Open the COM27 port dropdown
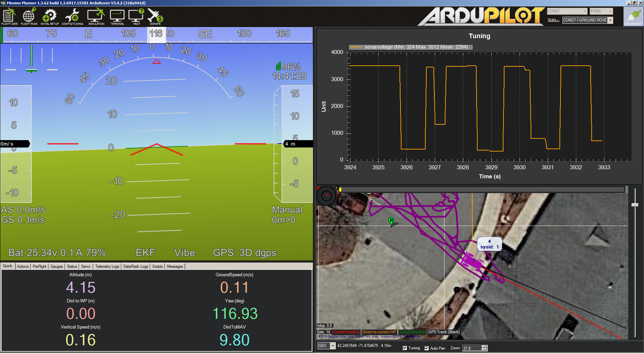Viewport: 644px width, 354px height. click(567, 11)
